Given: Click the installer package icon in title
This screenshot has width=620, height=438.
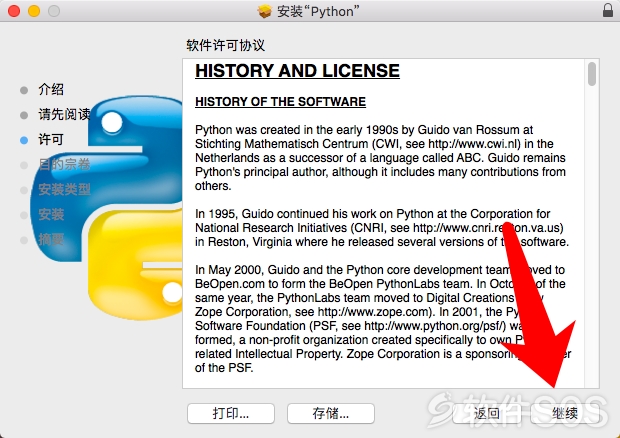Looking at the screenshot, I should pos(265,11).
